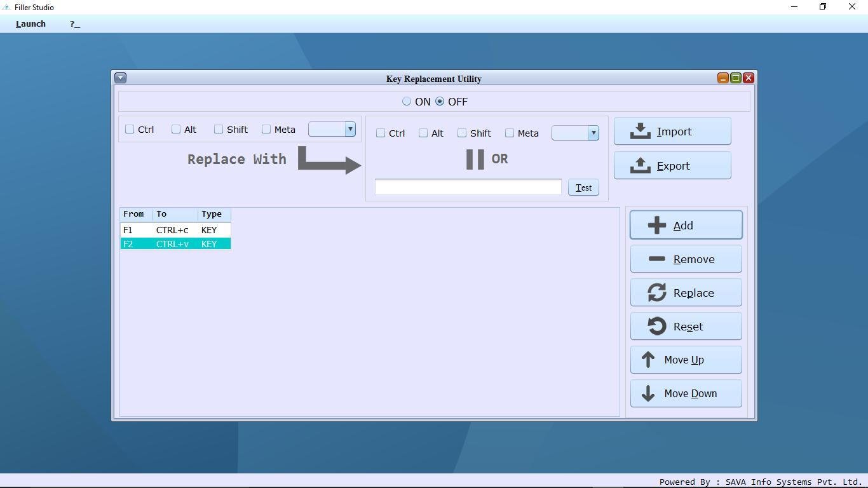Select the F2 to CTRL+v row
Image resolution: width=868 pixels, height=488 pixels.
pyautogui.click(x=175, y=244)
